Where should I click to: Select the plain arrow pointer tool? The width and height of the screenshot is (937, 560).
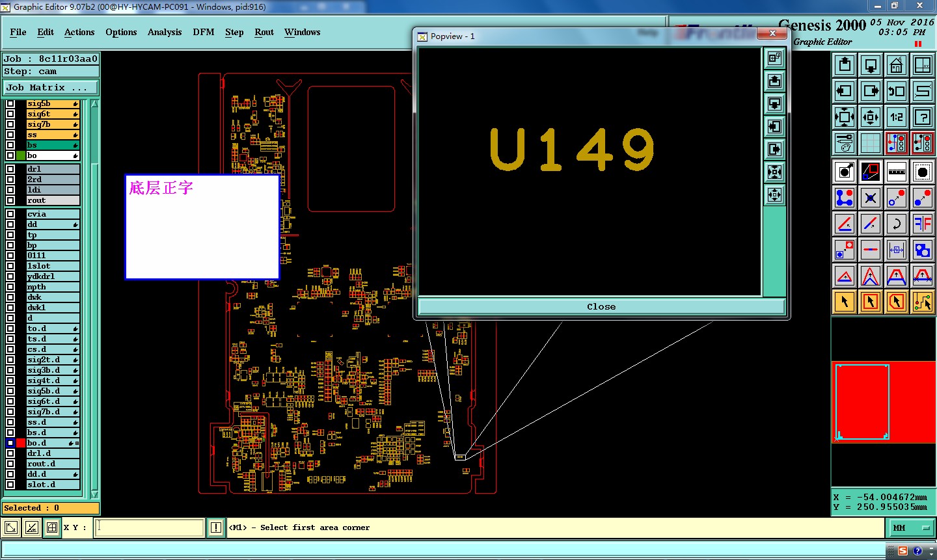coord(845,302)
